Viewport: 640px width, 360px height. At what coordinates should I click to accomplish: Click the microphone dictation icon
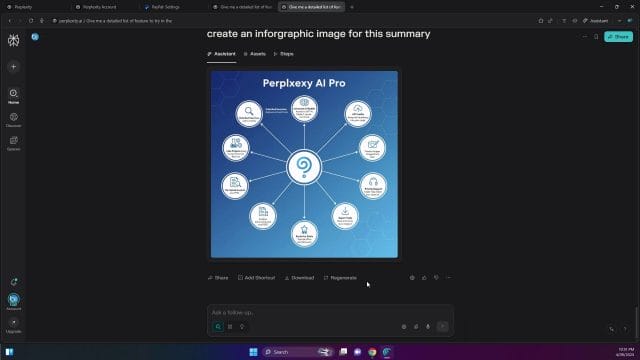pos(428,327)
